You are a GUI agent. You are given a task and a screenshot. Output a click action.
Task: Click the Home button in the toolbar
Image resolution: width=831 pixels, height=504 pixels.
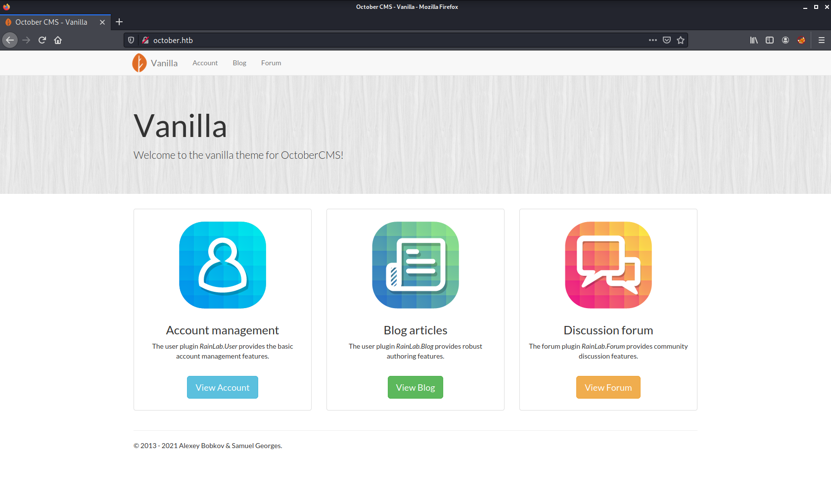pyautogui.click(x=58, y=40)
